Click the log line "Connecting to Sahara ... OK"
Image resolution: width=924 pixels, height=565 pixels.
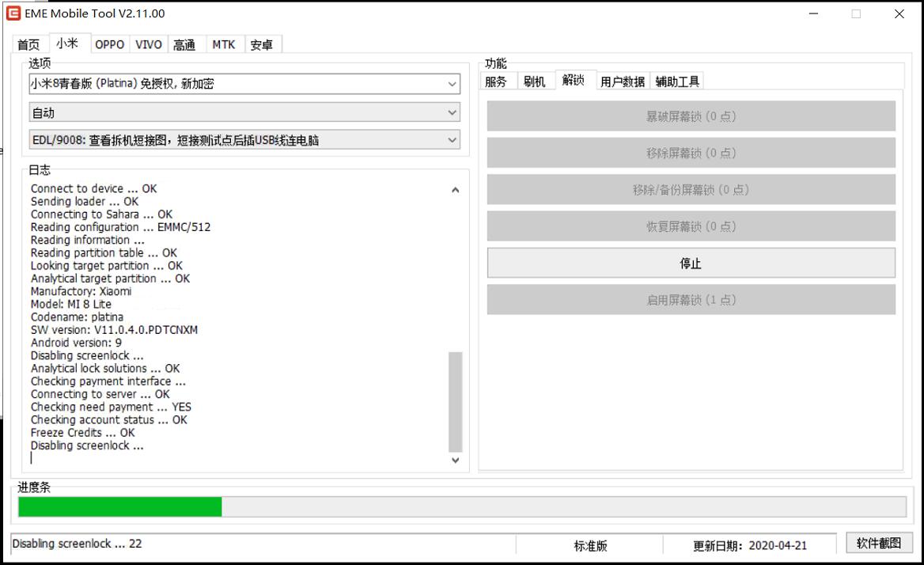(101, 214)
